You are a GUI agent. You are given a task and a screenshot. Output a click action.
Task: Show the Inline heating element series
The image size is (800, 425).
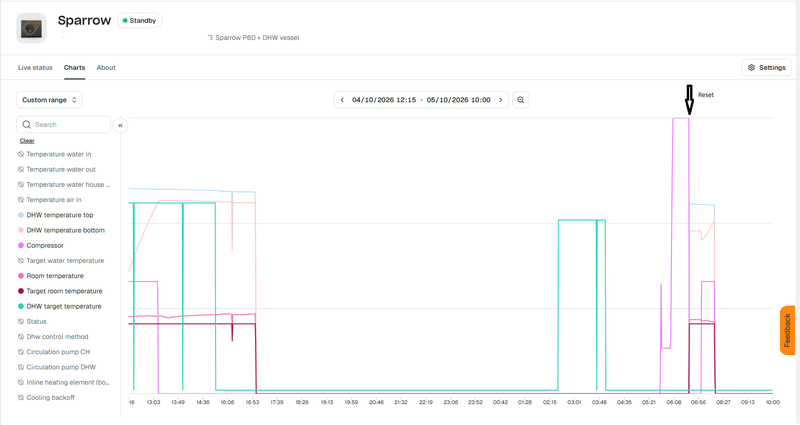tap(64, 383)
